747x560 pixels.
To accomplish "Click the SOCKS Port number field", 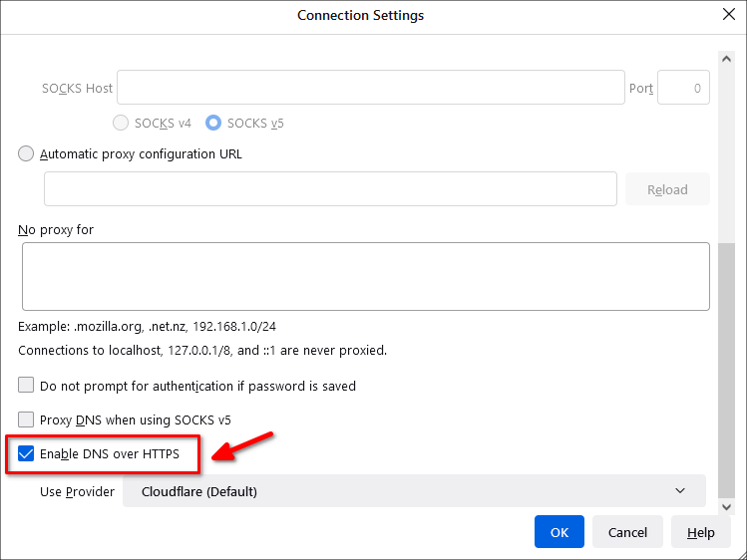I will tap(683, 88).
